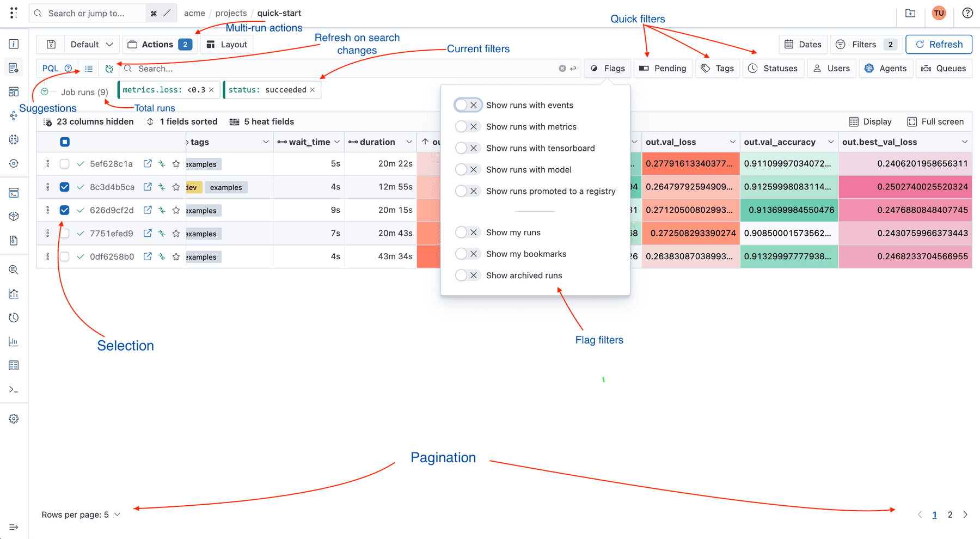Click the query suggestions list icon beside PQL
Screen dimensions: 980x539
coord(88,68)
